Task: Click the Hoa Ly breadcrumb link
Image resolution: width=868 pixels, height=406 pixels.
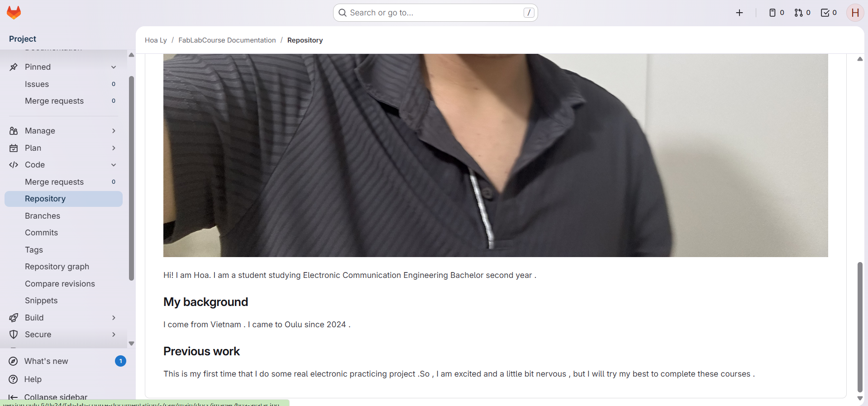Action: tap(156, 40)
